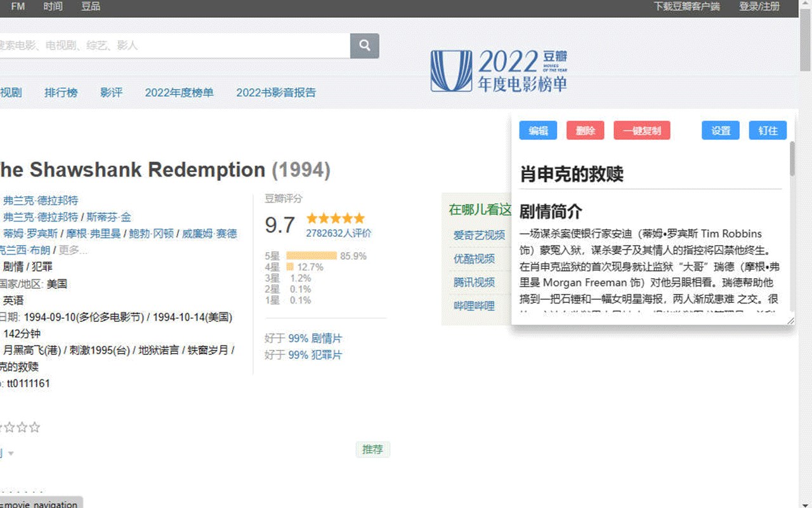Click the red 删除 button
The height and width of the screenshot is (508, 812).
tap(586, 130)
